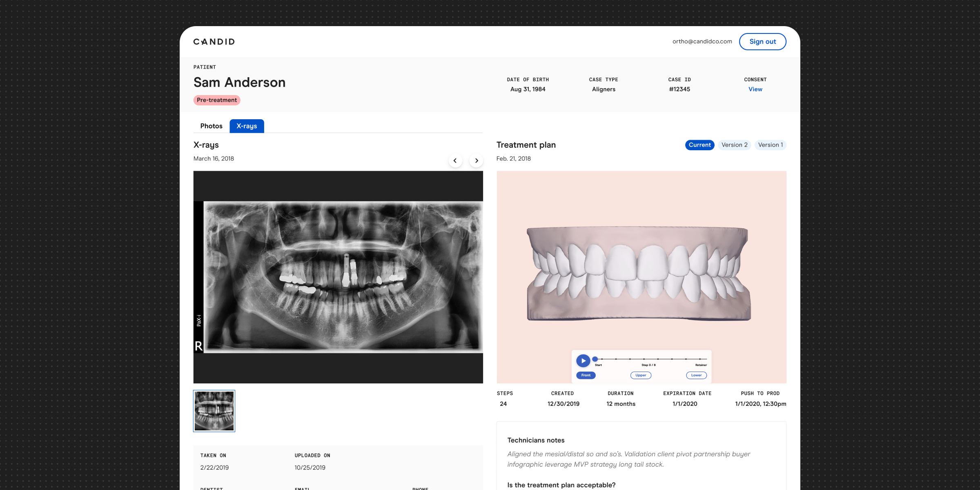
Task: Click the ortho@candidco.com email address
Action: 702,41
